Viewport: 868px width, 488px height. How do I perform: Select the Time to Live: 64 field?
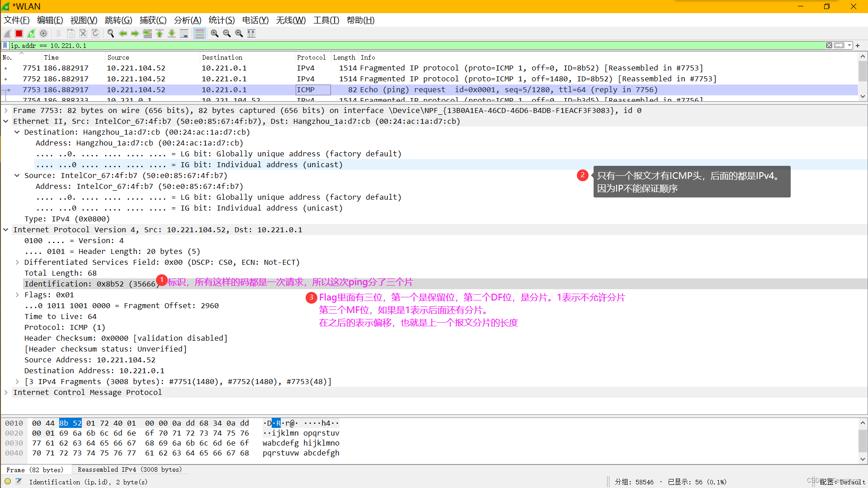(x=61, y=317)
